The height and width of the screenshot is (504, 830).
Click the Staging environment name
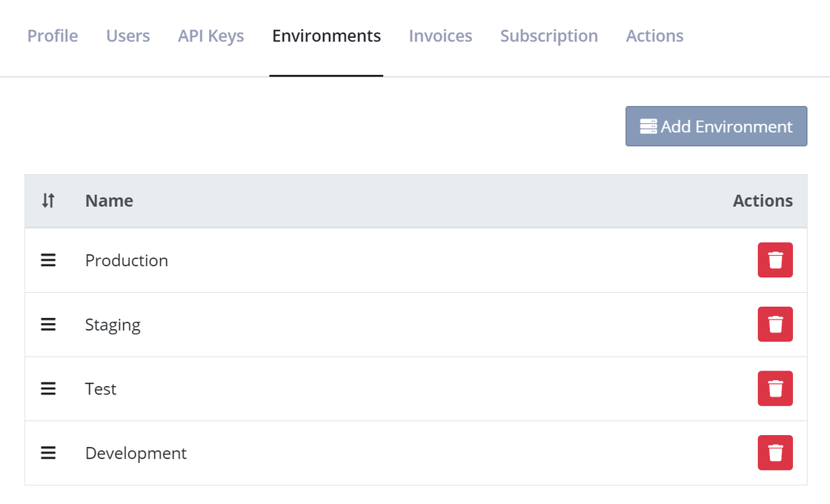(113, 325)
